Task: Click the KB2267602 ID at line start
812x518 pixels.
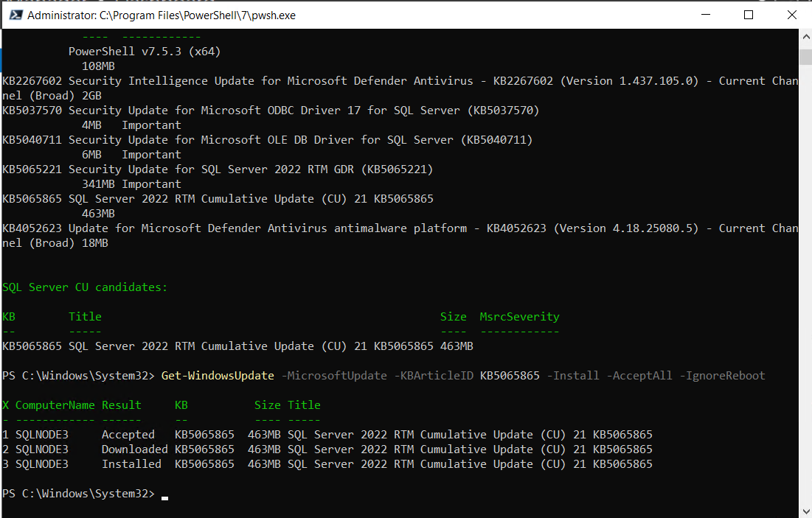Action: (x=32, y=81)
